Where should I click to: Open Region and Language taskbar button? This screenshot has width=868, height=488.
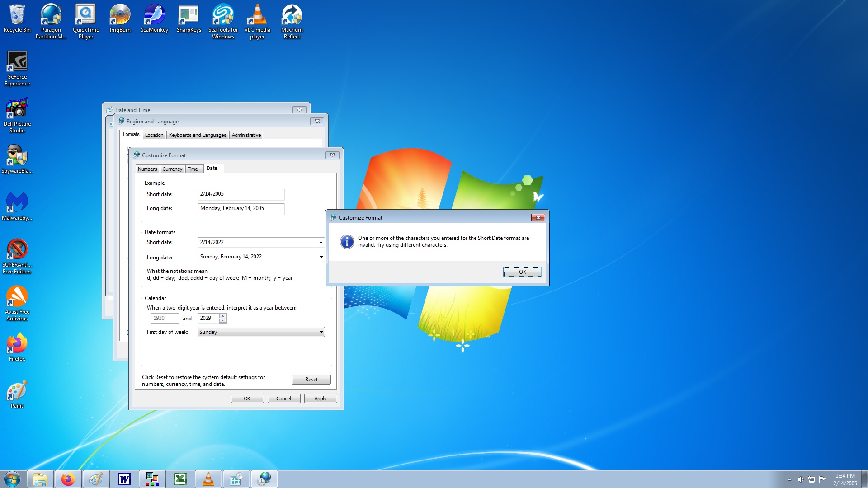pyautogui.click(x=264, y=479)
